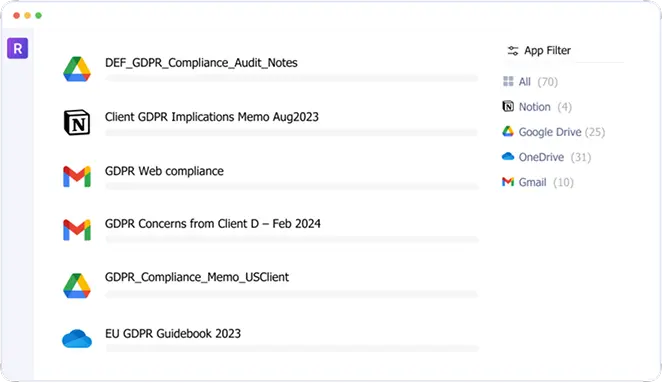Image resolution: width=662 pixels, height=388 pixels.
Task: Filter results by OneDrive (31)
Action: click(546, 157)
